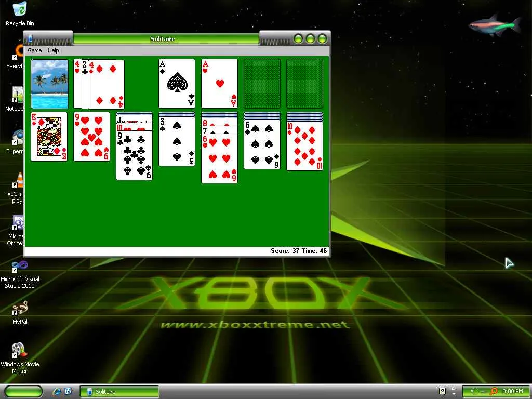Select the king of diamonds card
Image resolution: width=532 pixels, height=399 pixels.
[49, 137]
